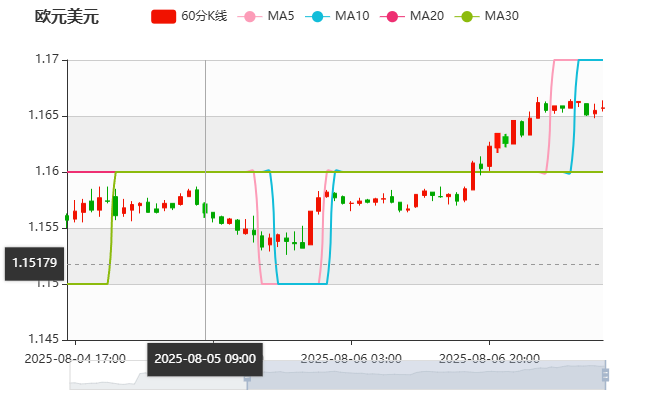Click the 1.145 y-axis label
Screen dimensions: 670x400
pyautogui.click(x=44, y=339)
